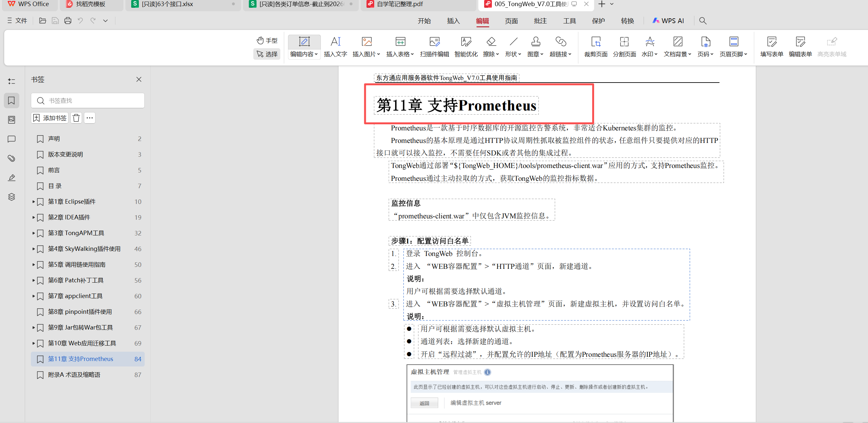Image resolution: width=868 pixels, height=423 pixels.
Task: Click the print icon in quick toolbar
Action: tap(68, 21)
